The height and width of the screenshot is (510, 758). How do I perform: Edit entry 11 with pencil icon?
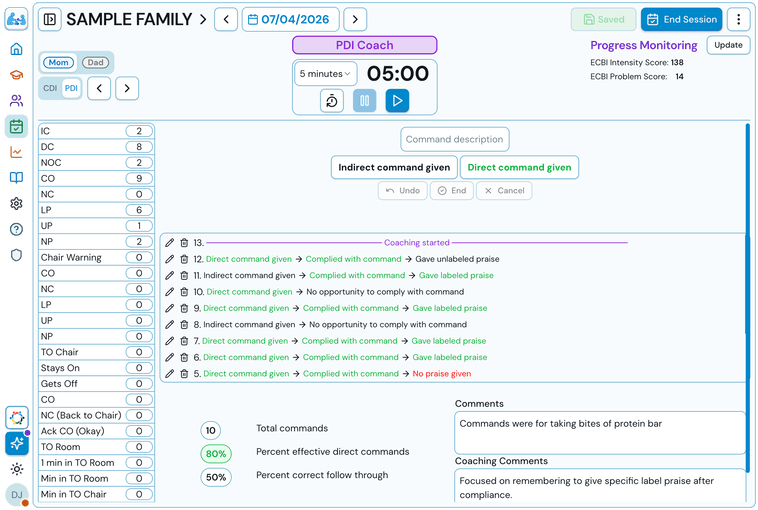[x=169, y=276]
